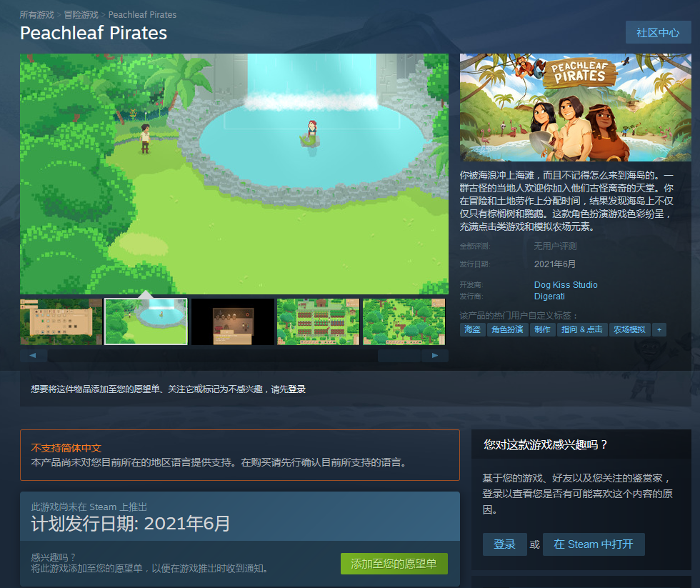This screenshot has width=700, height=588.
Task: Select the 农场模拟 tag
Action: coord(629,329)
